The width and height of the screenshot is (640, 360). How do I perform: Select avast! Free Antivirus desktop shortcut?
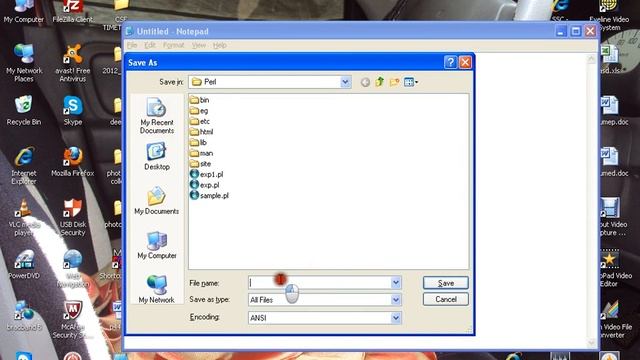[x=73, y=63]
